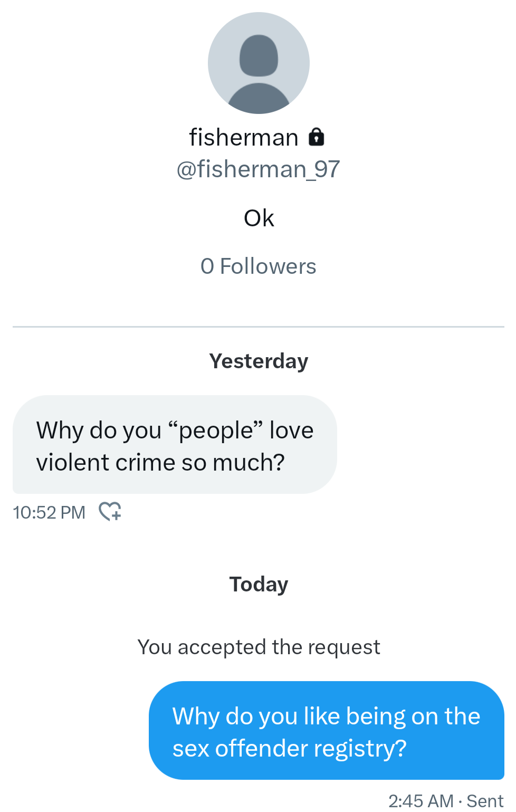
Task: Tap the protected account lock icon
Action: point(316,137)
